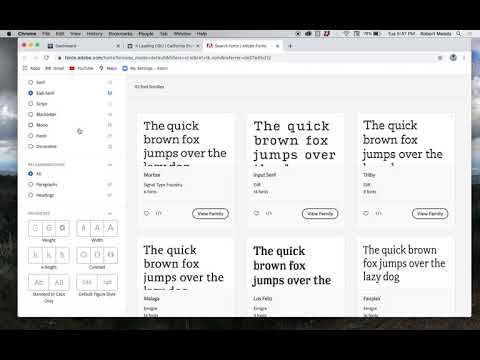Viewport: 480px width, 360px height.
Task: Select the medium x-height filter
Action: tap(49, 255)
